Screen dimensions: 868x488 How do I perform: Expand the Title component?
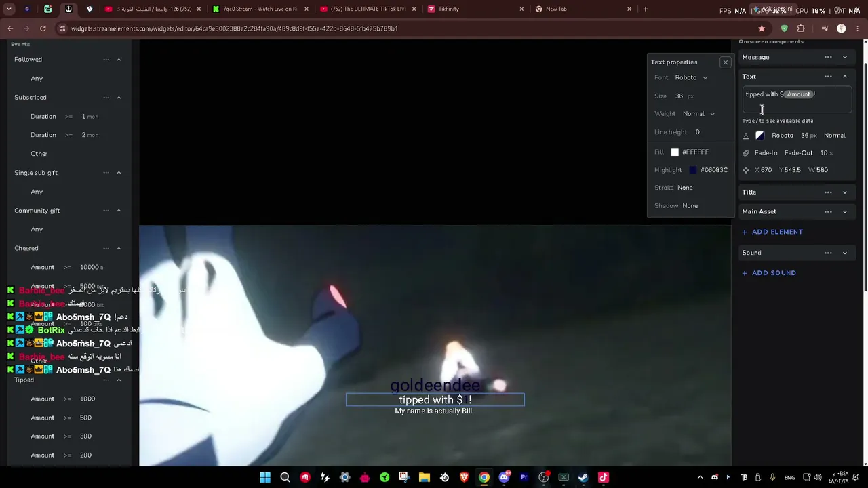[x=844, y=192]
